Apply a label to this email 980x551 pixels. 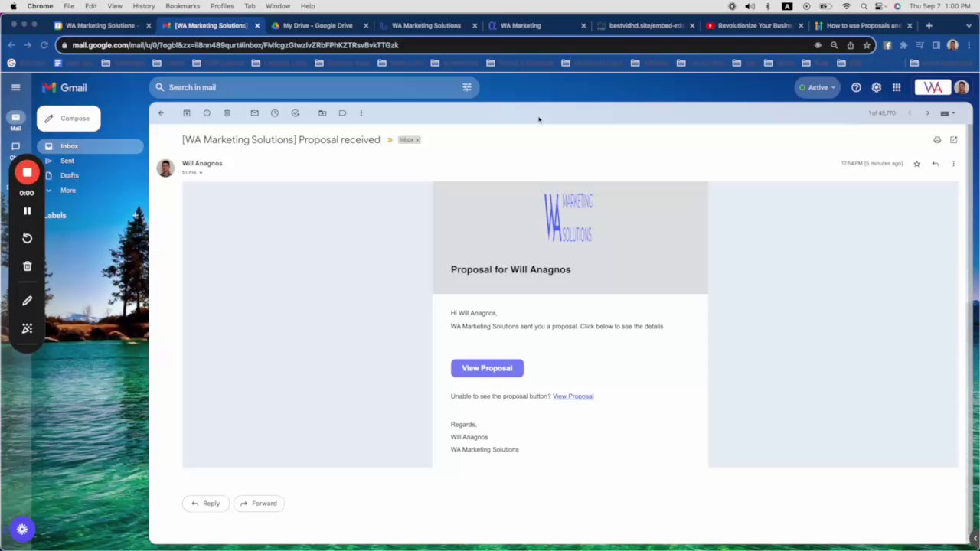click(x=342, y=113)
